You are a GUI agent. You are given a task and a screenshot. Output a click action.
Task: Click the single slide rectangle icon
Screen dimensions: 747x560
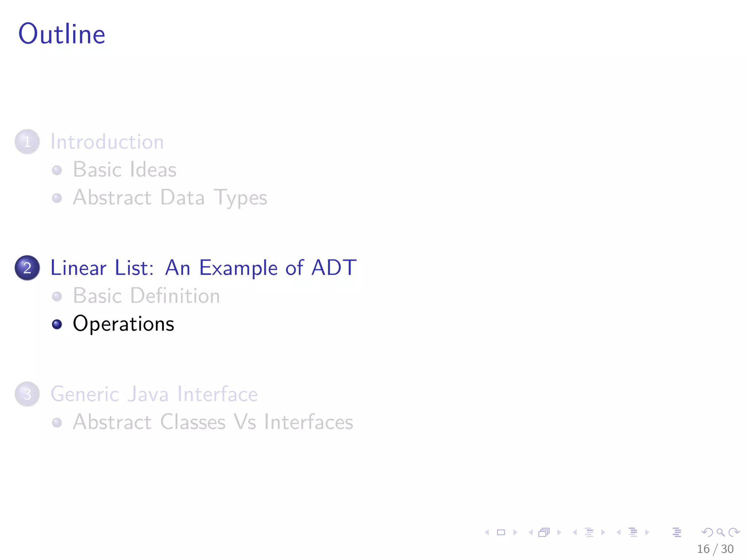tap(501, 532)
